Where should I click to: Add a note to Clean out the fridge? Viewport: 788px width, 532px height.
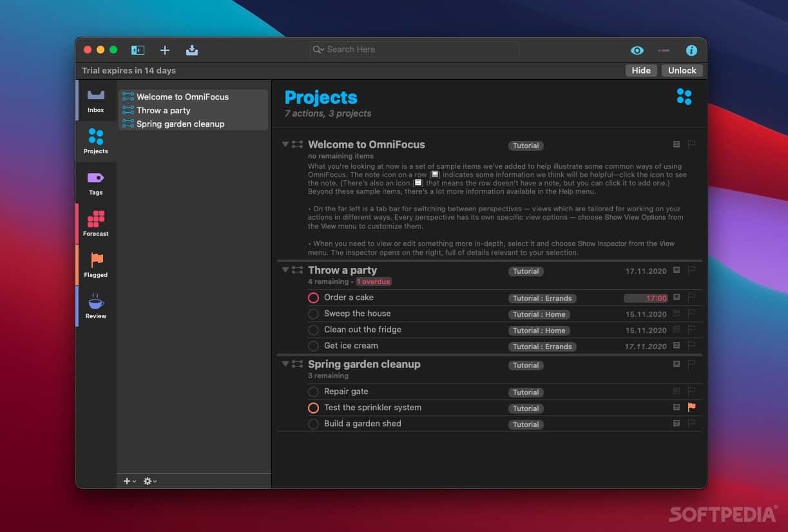point(677,329)
